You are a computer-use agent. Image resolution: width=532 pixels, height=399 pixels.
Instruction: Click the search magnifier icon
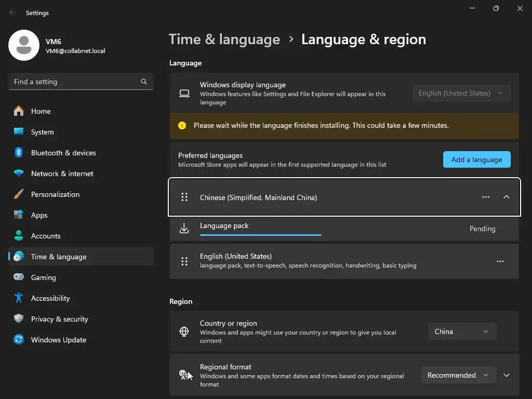coord(144,82)
